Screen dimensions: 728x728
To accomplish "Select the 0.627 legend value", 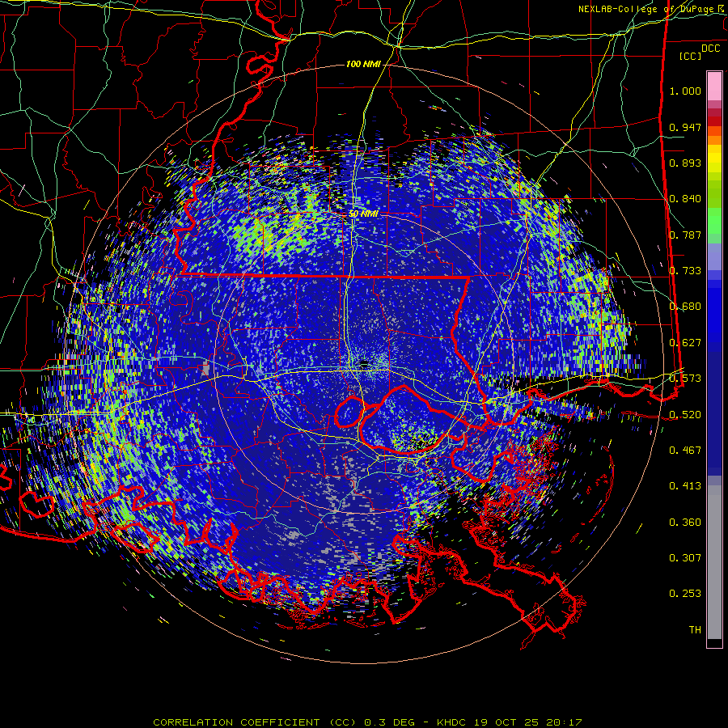I will coord(685,343).
